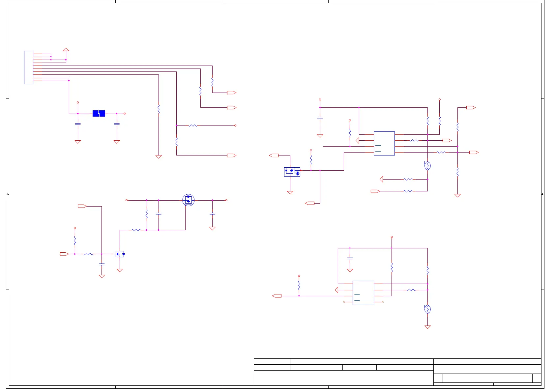Select the off-page port left of the lower IC
Screen dimensions: 555x392
tap(277, 296)
